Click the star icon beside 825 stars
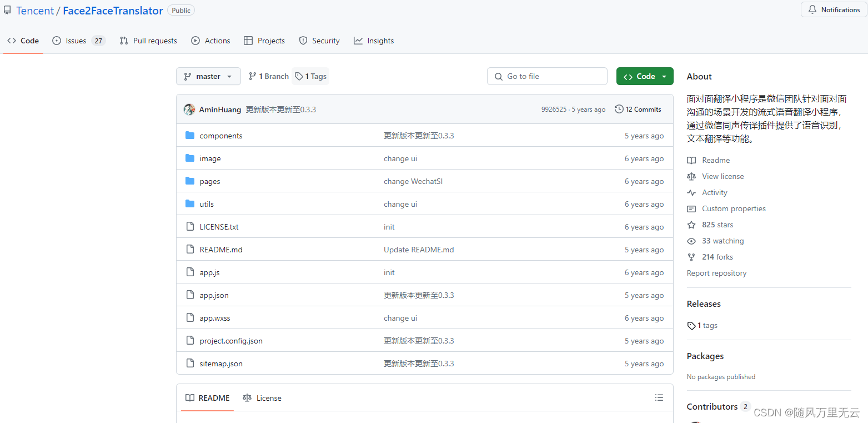868x423 pixels. point(691,225)
